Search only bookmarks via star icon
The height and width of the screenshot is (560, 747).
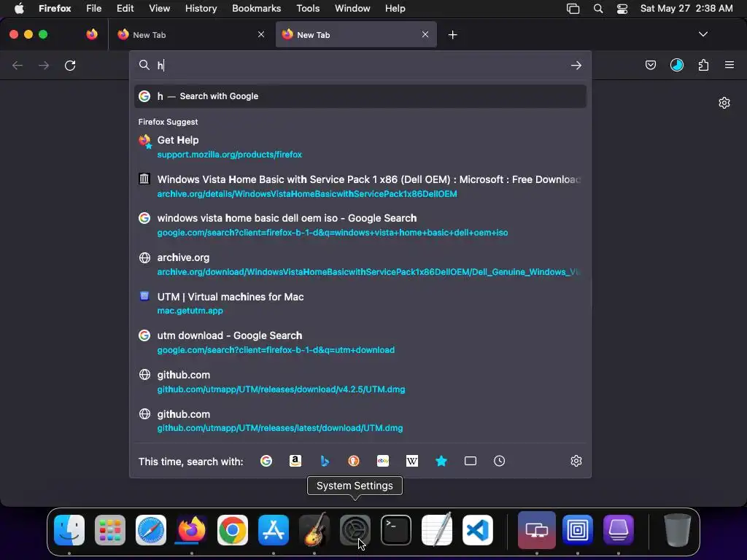pos(441,461)
